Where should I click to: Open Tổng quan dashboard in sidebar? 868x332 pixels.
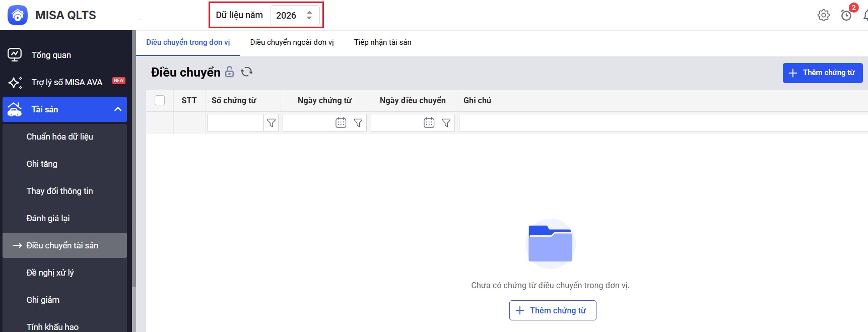pos(51,55)
